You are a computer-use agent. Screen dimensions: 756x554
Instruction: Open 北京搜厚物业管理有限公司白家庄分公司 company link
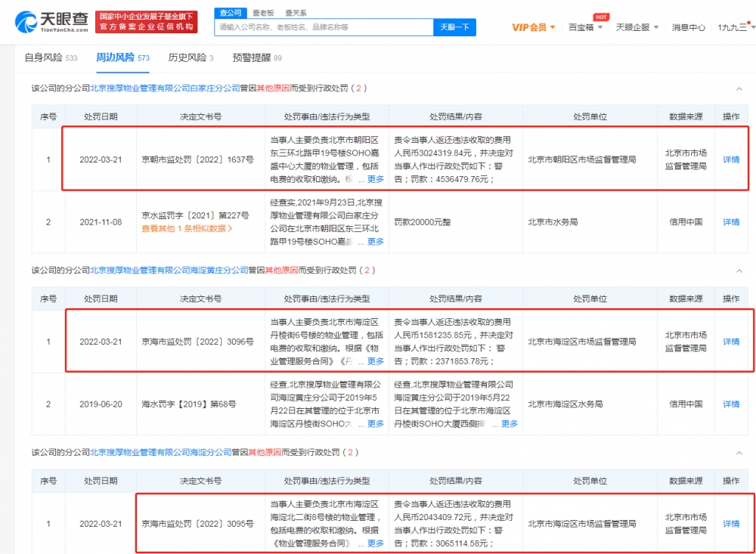point(165,88)
